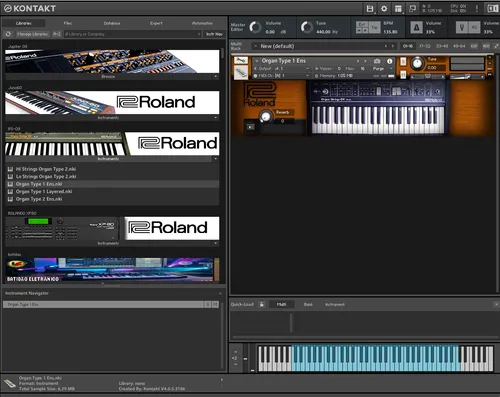Open Juno60 library options arrow
Viewport: 500px width, 397px height.
(216, 118)
